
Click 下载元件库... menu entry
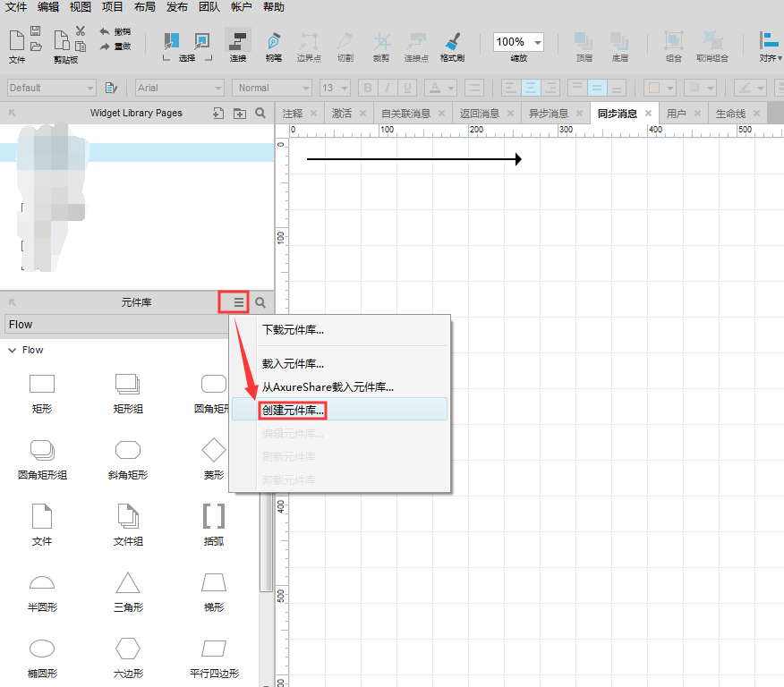tap(293, 329)
